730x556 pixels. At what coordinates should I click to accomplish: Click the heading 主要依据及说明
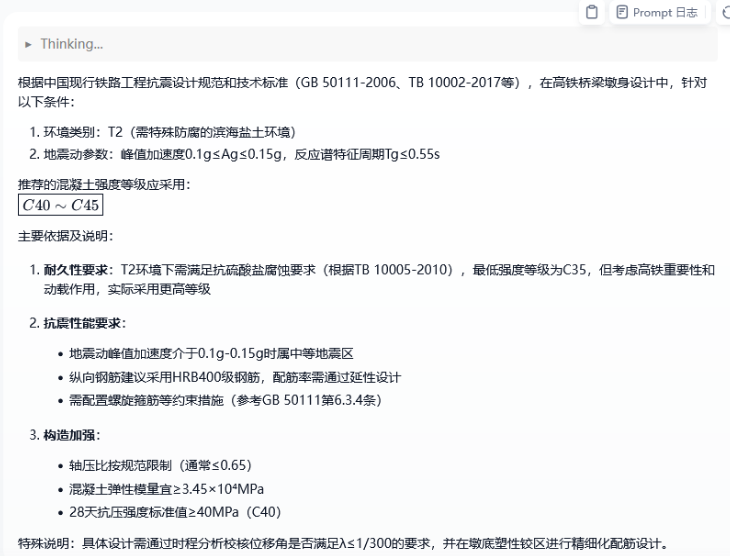[66, 236]
